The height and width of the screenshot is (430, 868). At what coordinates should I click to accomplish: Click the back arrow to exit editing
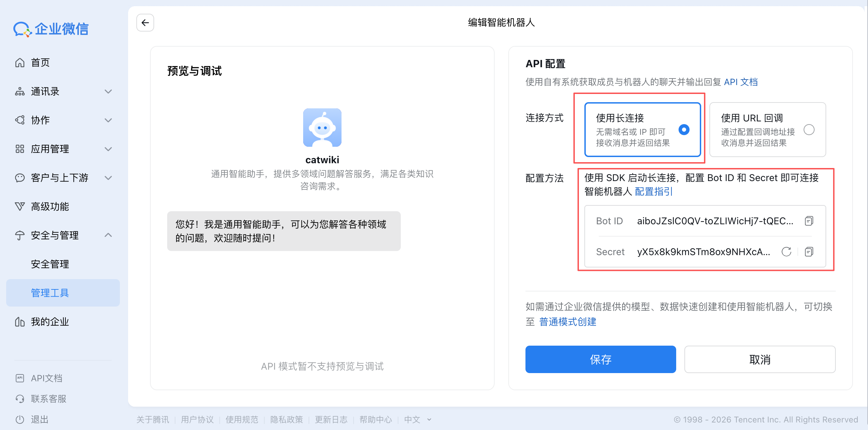pos(145,23)
